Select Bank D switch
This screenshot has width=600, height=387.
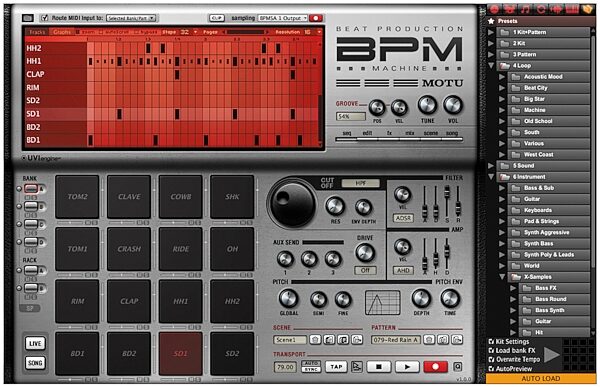click(x=31, y=242)
